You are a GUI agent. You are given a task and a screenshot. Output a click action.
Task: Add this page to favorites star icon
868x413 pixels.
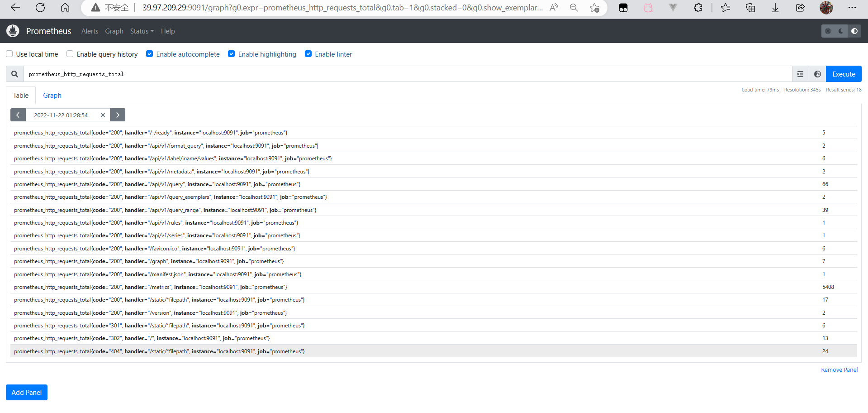(594, 8)
